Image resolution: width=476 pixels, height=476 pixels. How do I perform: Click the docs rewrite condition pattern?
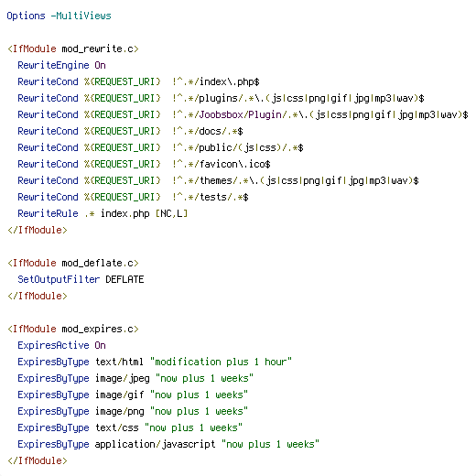(208, 131)
